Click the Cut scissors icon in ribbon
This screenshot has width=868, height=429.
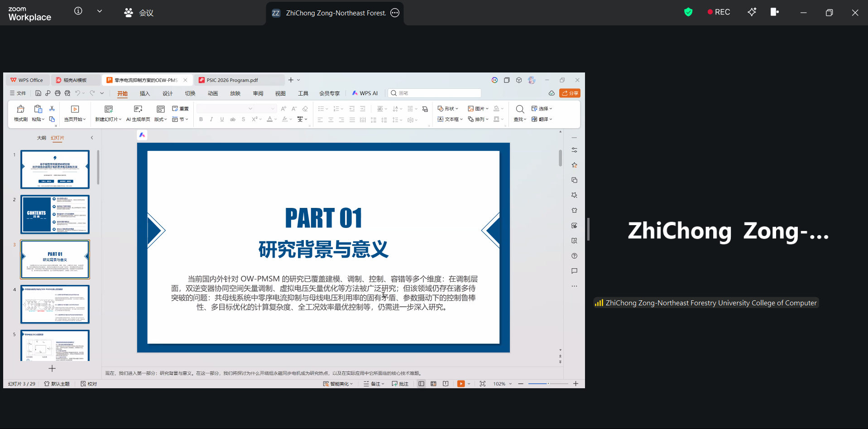coord(52,108)
